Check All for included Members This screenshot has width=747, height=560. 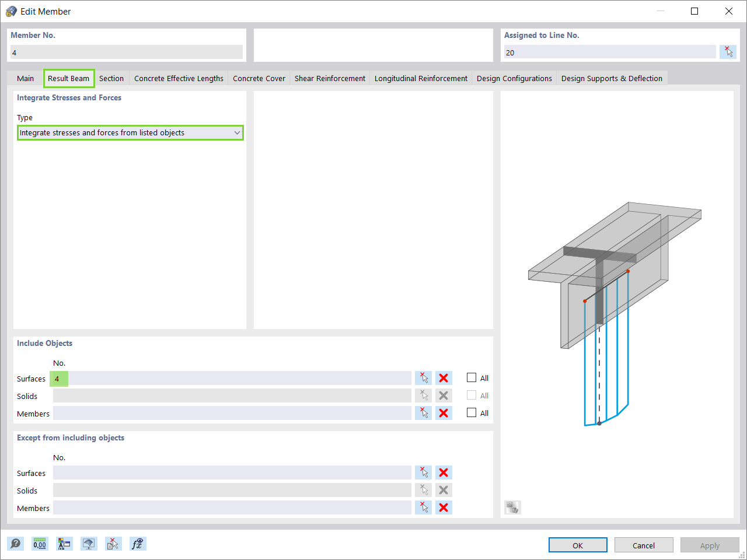(x=472, y=413)
